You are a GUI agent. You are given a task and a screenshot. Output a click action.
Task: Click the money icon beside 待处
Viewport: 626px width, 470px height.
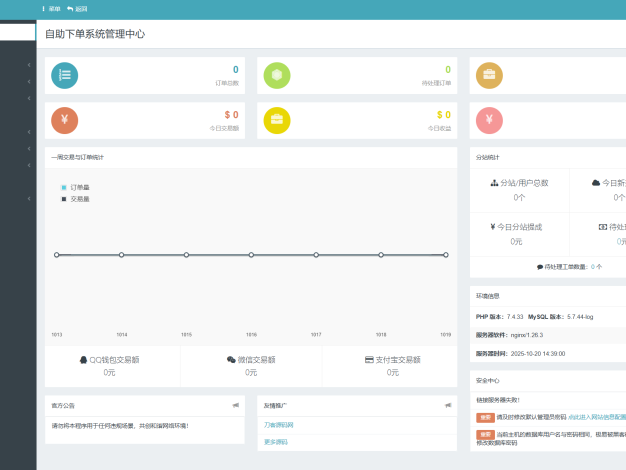point(603,227)
